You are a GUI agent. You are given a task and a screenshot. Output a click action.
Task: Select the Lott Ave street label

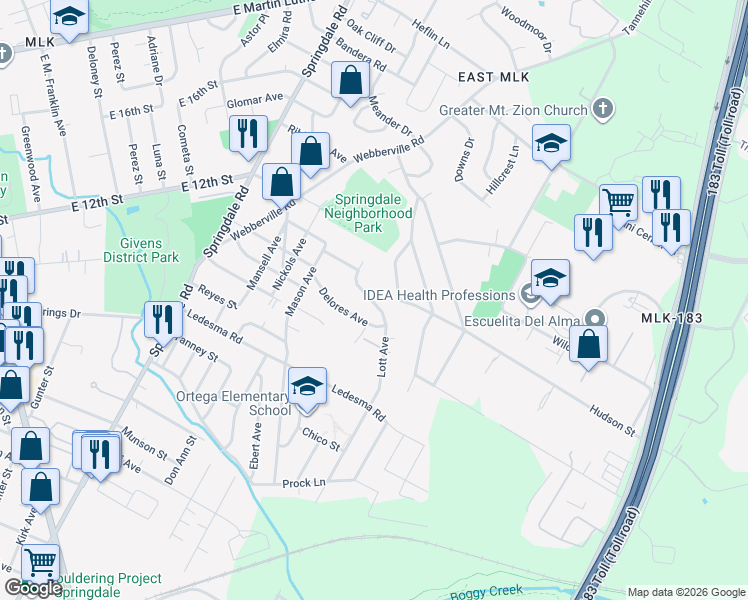tap(383, 357)
